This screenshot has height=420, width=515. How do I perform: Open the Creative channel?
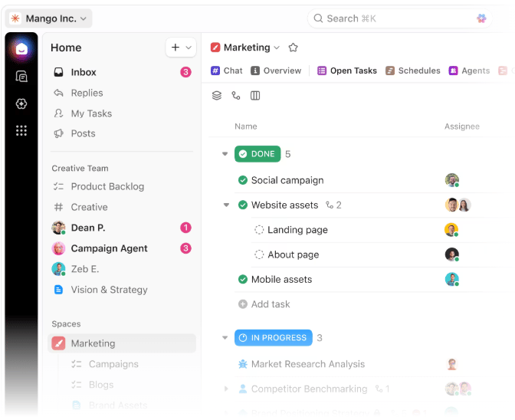click(122, 207)
